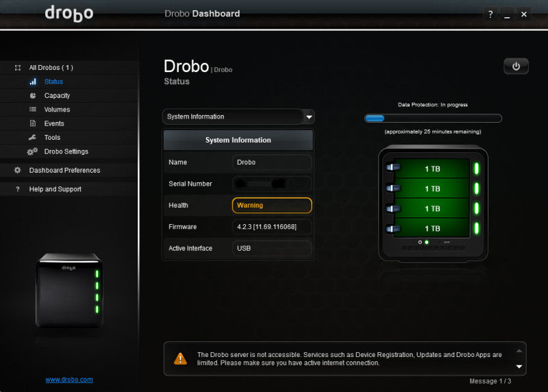
Task: Click the Tools wrench icon
Action: [32, 137]
